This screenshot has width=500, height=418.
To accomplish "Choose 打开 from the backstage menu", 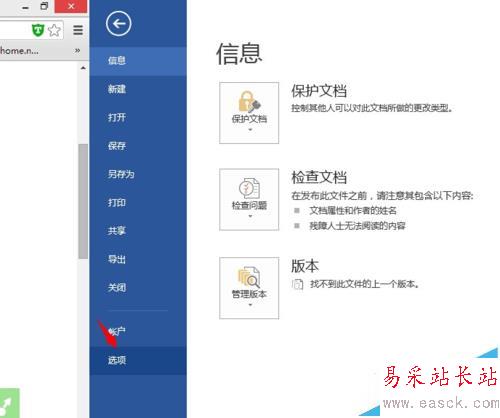I will point(138,117).
